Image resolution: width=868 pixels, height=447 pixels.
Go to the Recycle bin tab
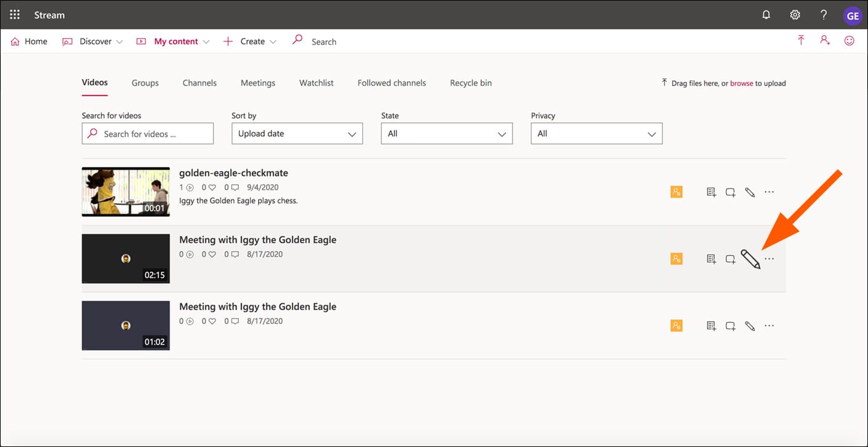tap(470, 83)
